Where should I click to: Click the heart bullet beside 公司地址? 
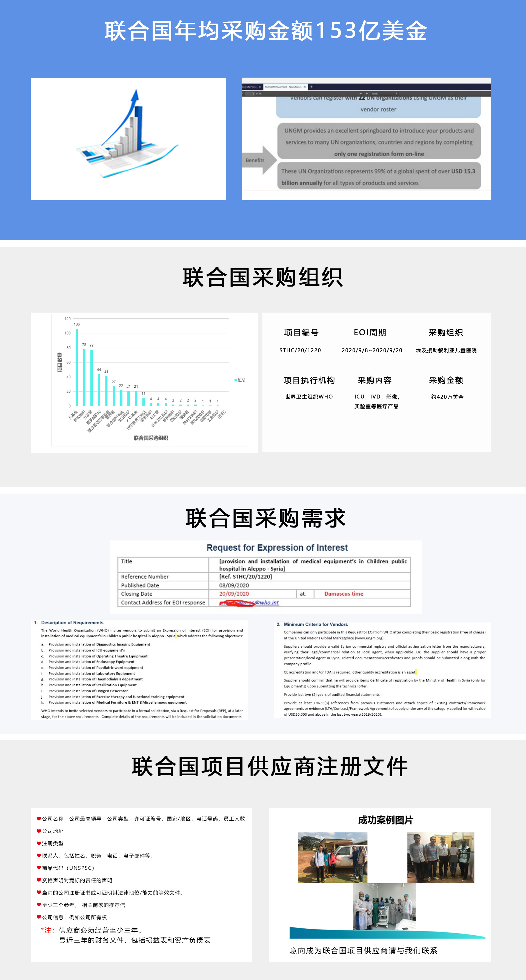point(39,831)
